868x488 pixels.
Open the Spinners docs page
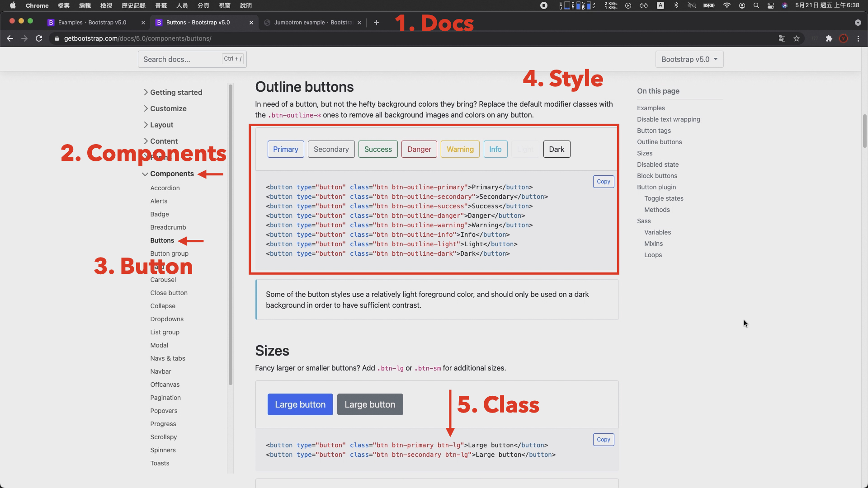click(x=163, y=450)
